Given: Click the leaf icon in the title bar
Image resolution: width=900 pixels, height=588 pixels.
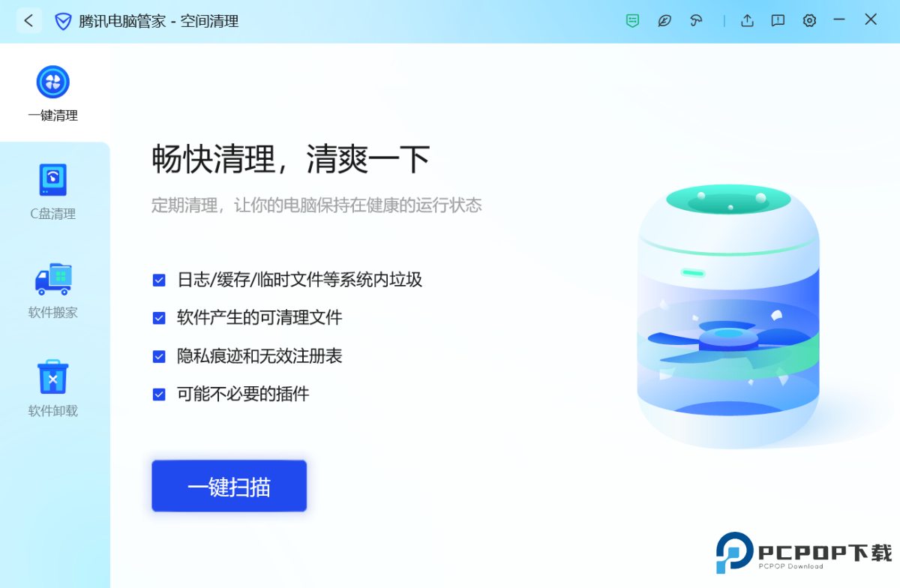Looking at the screenshot, I should [x=664, y=21].
